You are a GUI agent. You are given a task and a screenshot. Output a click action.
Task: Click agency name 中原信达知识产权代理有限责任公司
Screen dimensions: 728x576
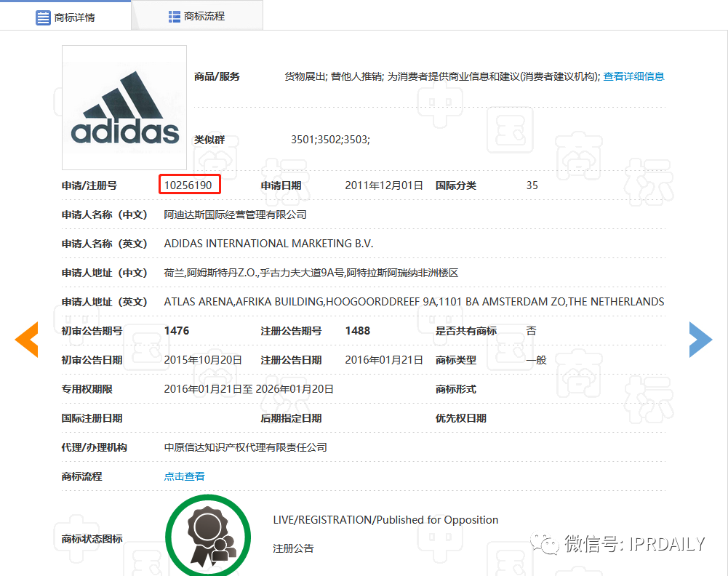(x=246, y=447)
